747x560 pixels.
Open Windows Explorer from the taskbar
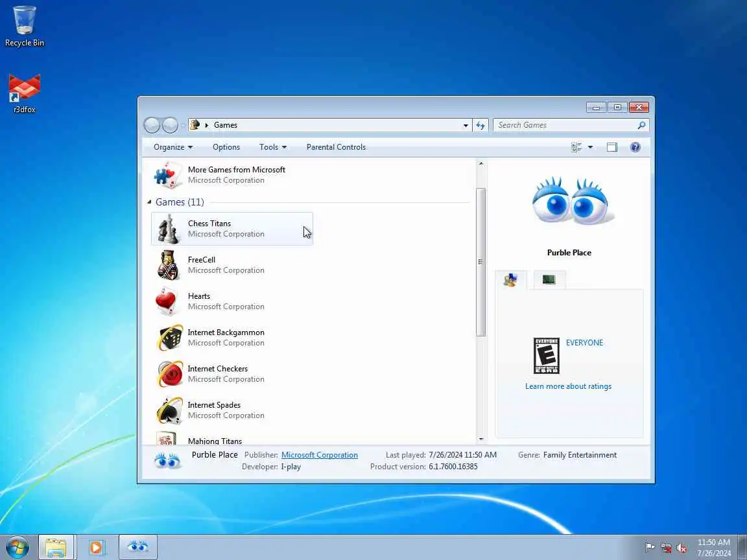56,547
